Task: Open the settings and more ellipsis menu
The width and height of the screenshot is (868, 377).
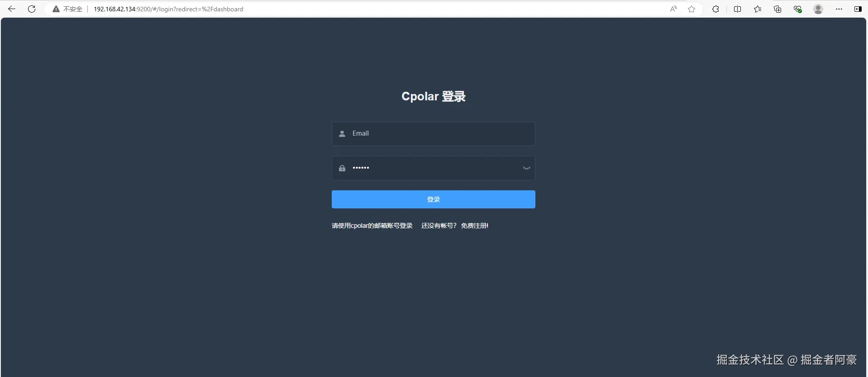Action: click(839, 9)
